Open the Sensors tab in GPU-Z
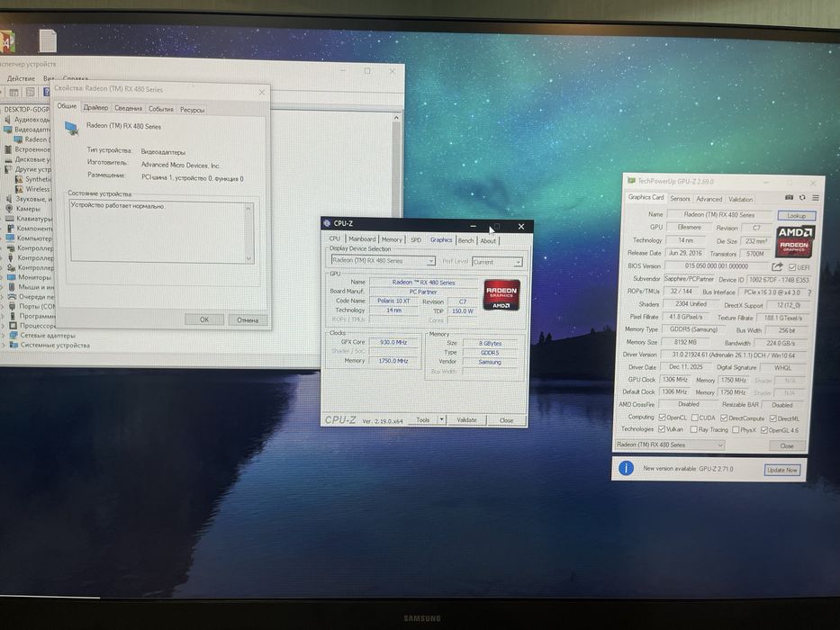The image size is (840, 630). click(680, 199)
